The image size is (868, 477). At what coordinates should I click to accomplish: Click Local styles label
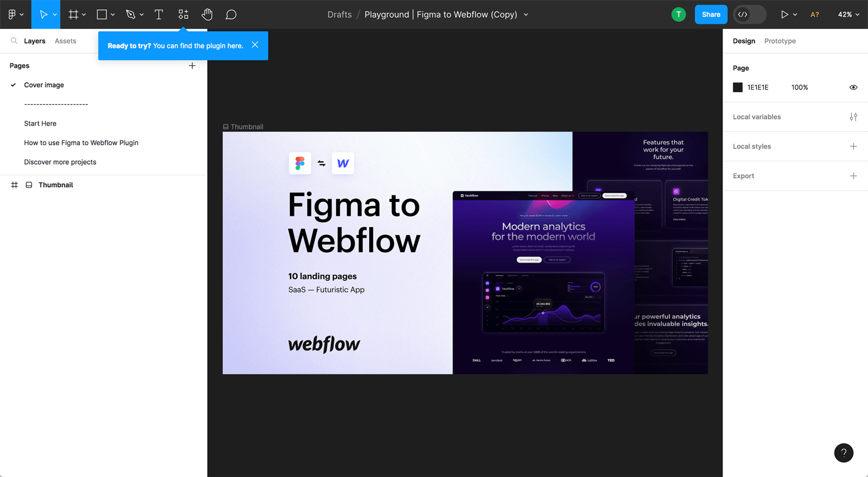(752, 146)
